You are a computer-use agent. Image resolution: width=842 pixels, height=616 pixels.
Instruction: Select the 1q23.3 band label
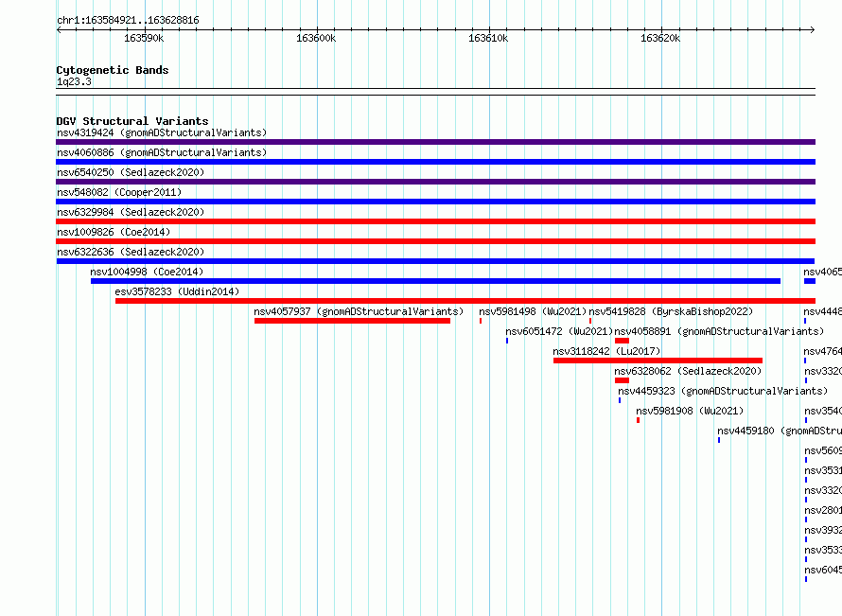click(74, 81)
